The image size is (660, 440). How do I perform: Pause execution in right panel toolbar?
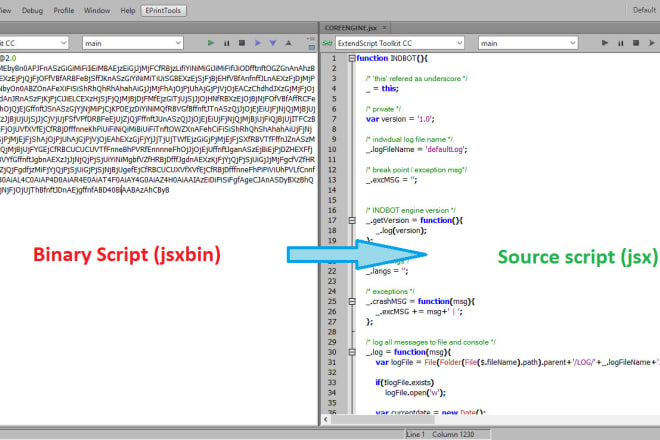pyautogui.click(x=620, y=43)
